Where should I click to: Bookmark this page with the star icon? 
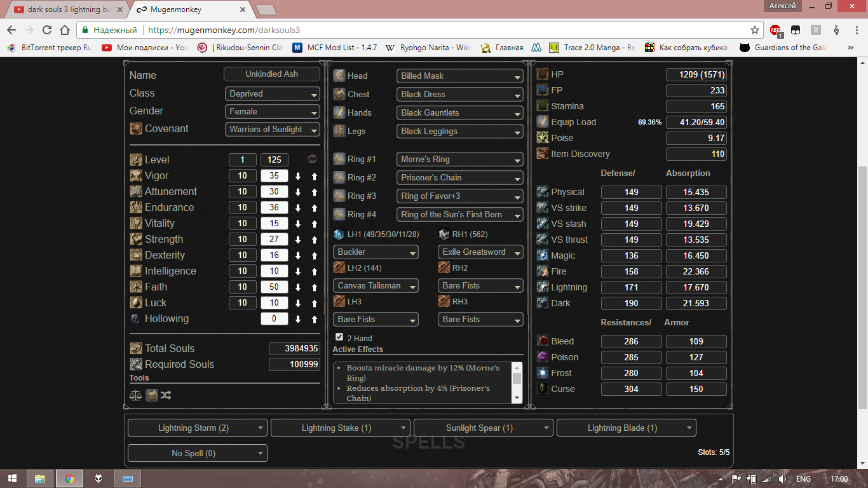(x=754, y=30)
